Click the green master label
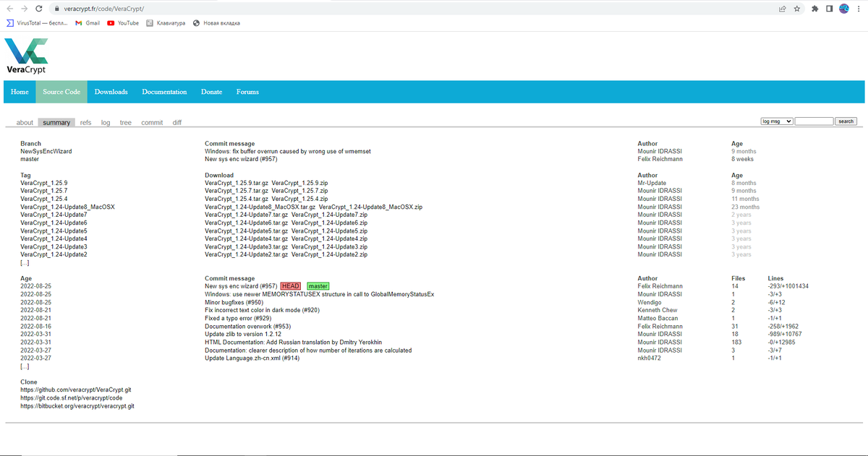The width and height of the screenshot is (868, 456). 318,286
